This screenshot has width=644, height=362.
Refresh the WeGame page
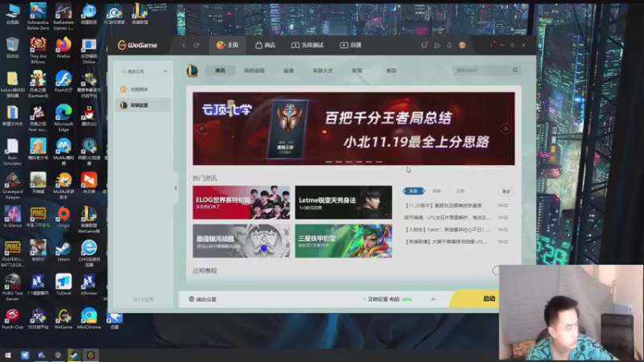pos(196,45)
